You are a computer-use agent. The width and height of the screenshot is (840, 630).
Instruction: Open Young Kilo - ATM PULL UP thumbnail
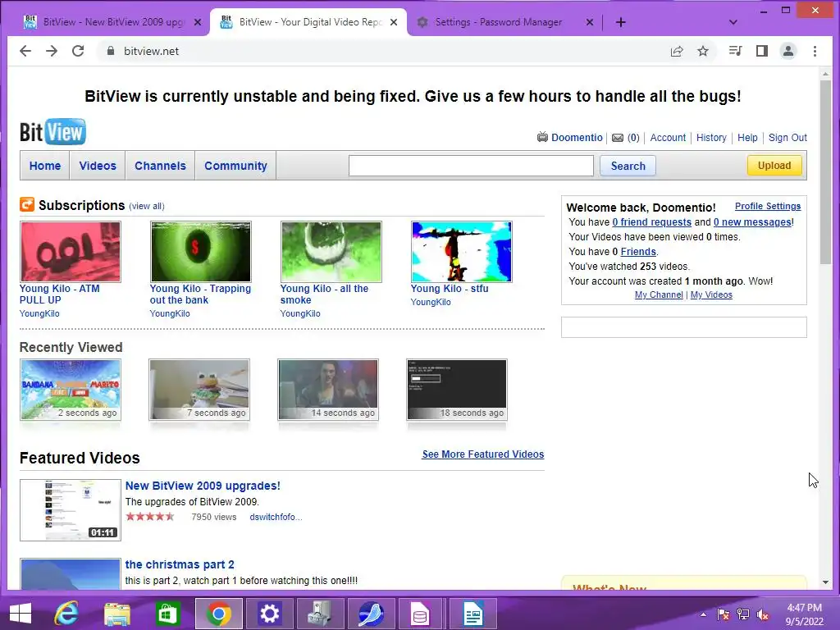point(71,252)
